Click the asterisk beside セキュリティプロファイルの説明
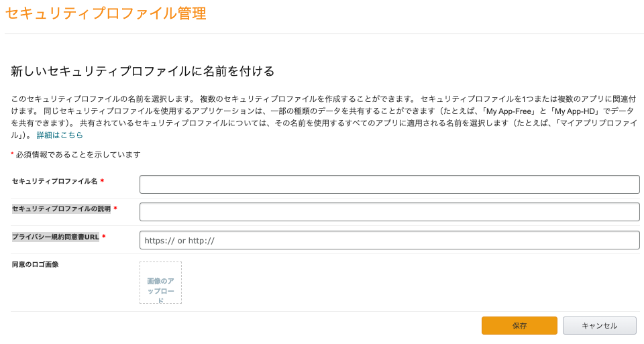The width and height of the screenshot is (644, 344). (115, 209)
